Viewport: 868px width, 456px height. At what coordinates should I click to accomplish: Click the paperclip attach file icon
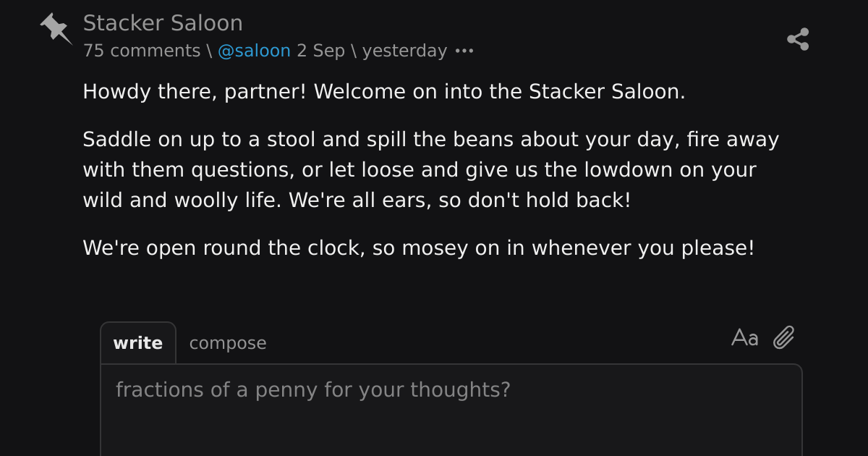click(784, 337)
